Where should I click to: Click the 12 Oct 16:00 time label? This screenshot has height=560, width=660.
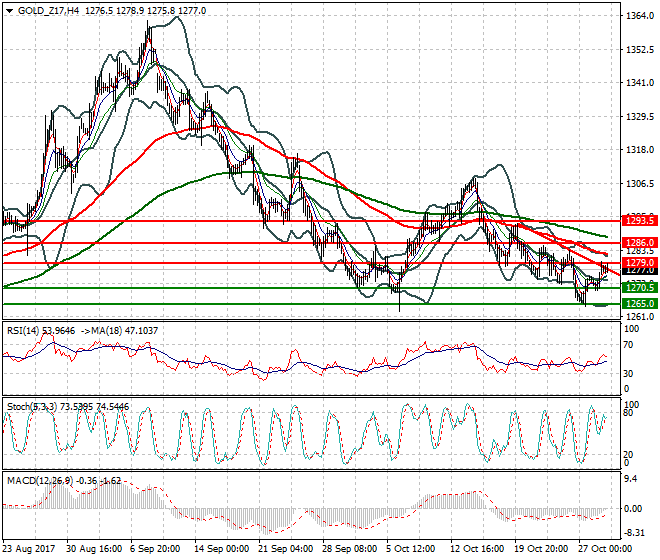point(477,549)
